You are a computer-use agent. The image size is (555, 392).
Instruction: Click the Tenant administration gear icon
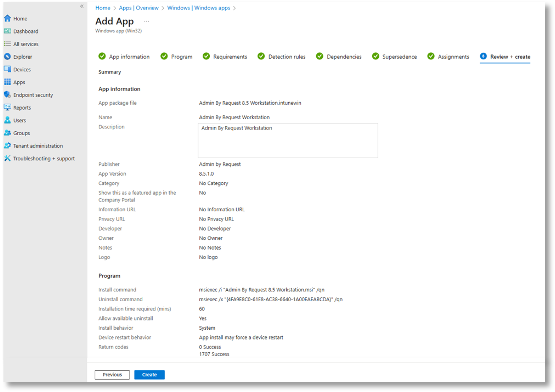pyautogui.click(x=8, y=145)
